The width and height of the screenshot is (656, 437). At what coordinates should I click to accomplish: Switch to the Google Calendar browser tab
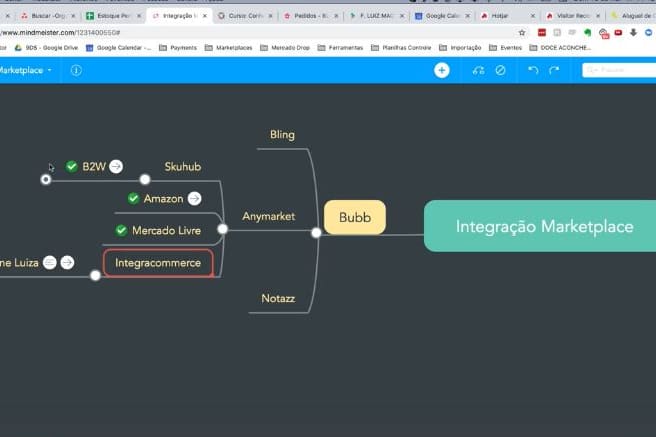pyautogui.click(x=442, y=17)
